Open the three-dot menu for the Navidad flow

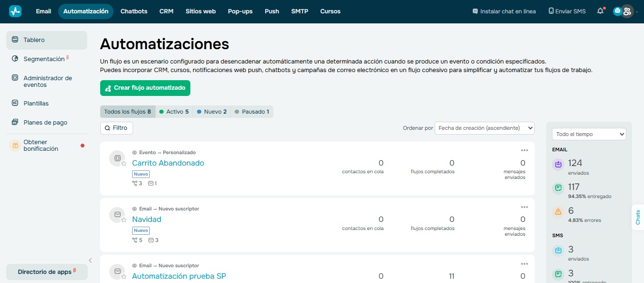525,207
